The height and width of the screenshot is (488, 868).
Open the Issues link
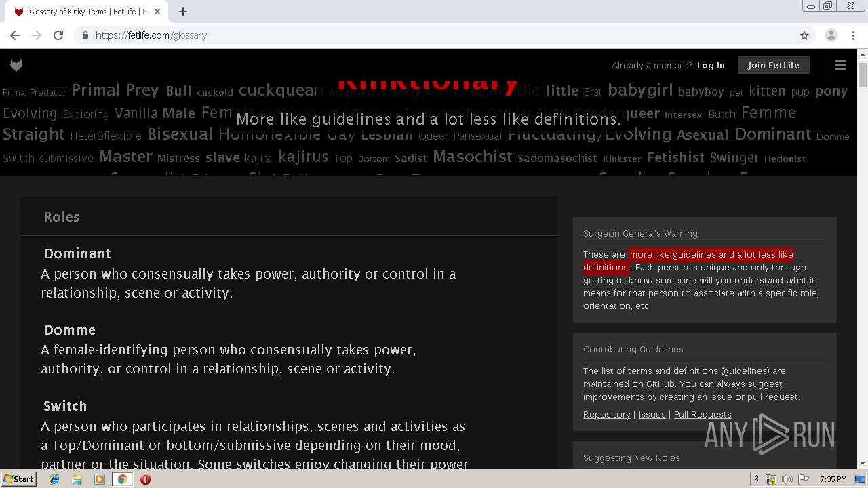point(652,415)
